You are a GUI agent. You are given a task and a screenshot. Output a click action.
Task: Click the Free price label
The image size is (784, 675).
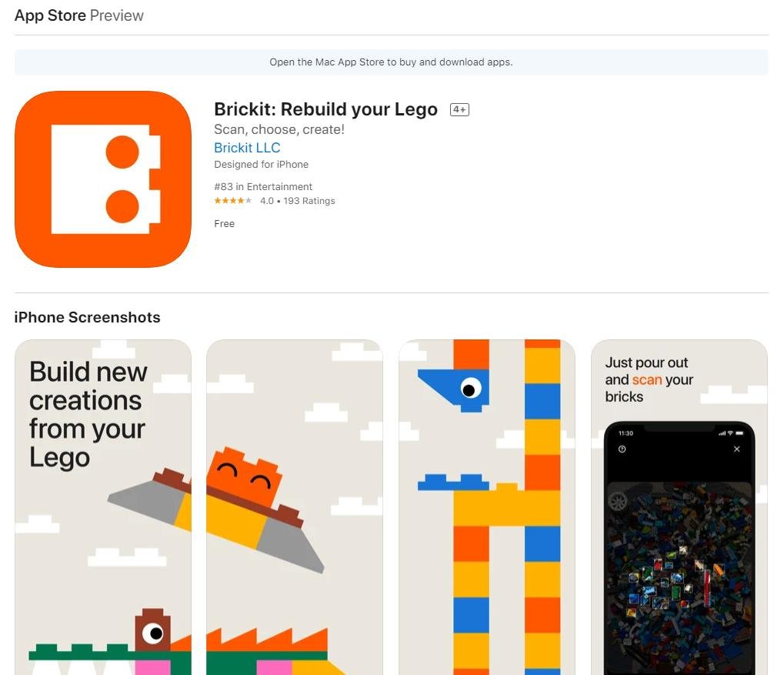(x=224, y=224)
